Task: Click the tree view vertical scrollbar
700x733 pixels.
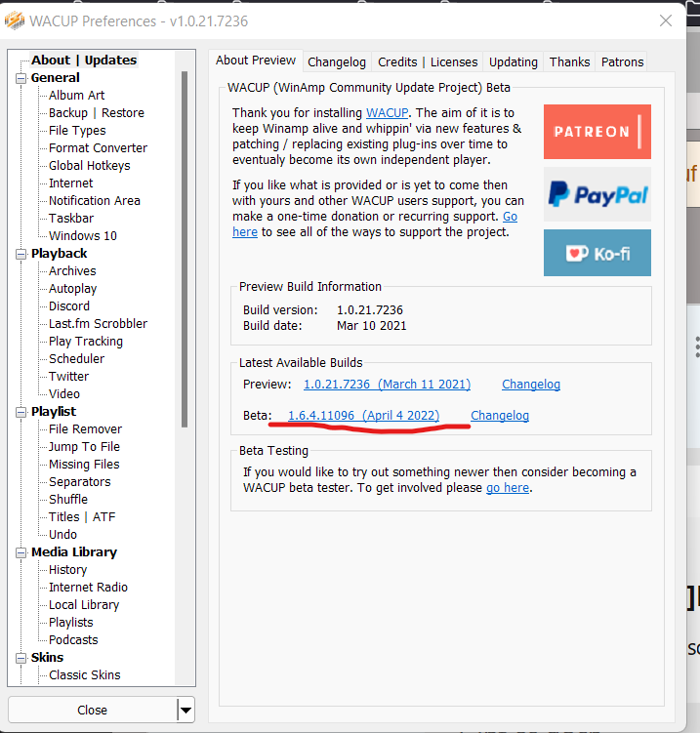Action: point(185,249)
